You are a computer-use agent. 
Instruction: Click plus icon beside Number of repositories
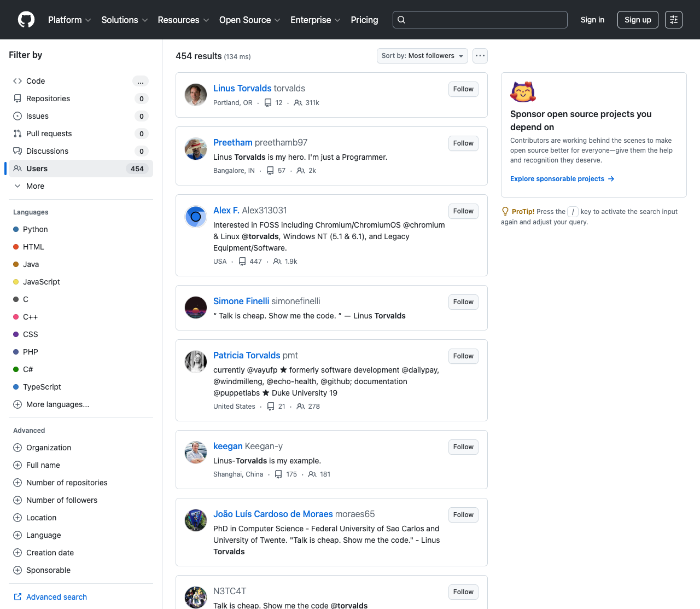pos(17,483)
